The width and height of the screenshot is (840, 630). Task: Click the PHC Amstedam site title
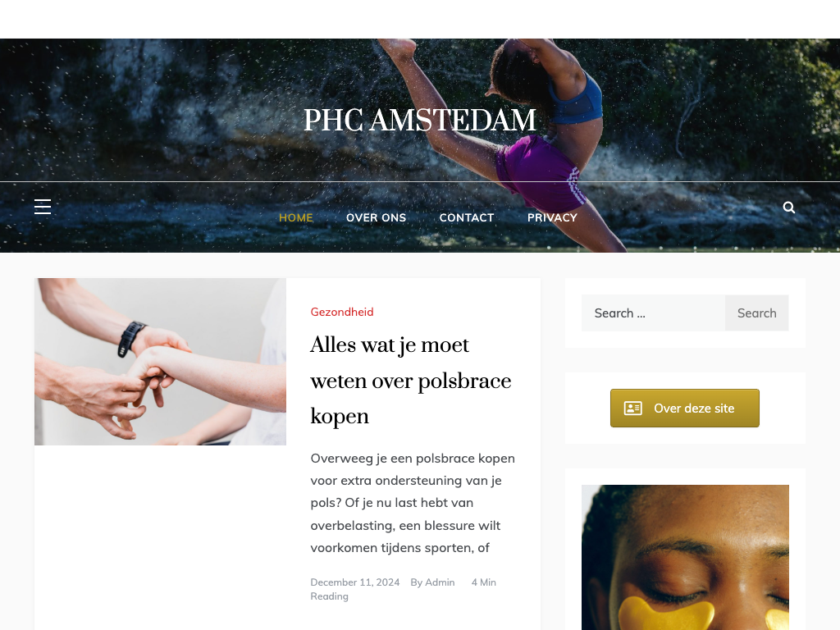(x=420, y=120)
